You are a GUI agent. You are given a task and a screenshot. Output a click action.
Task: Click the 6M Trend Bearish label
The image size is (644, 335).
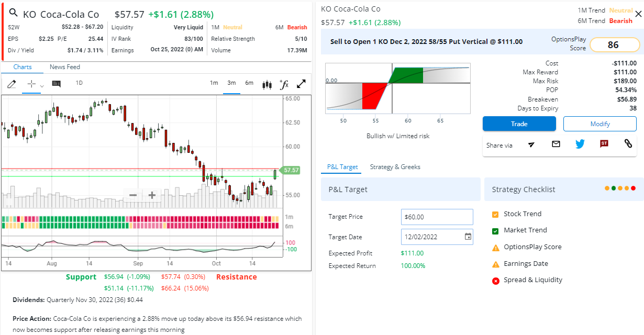(620, 21)
